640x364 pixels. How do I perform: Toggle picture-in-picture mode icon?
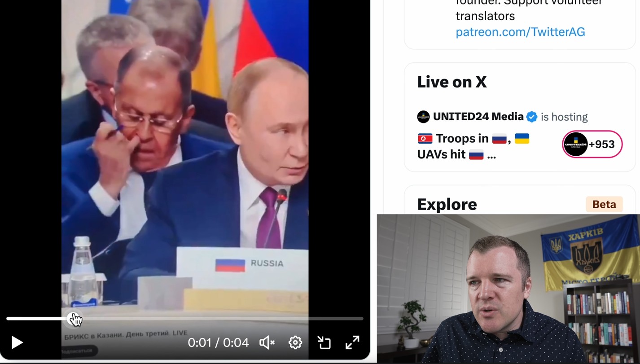pos(324,342)
